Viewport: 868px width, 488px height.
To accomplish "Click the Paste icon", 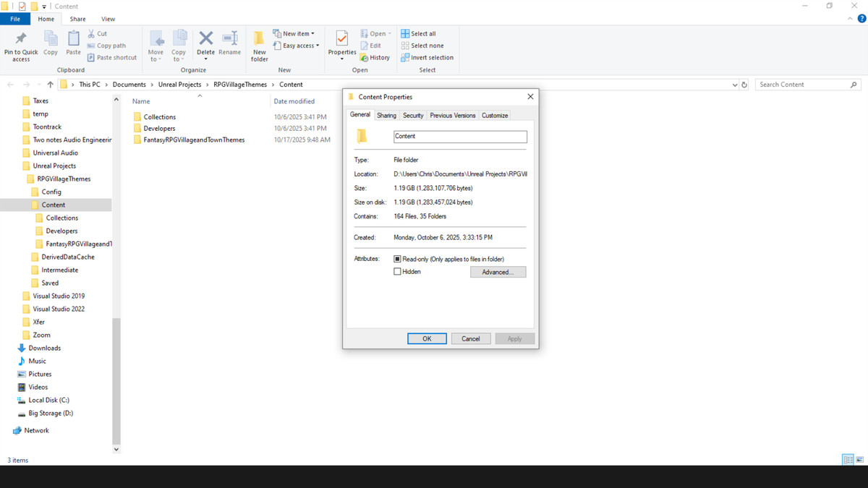I will [72, 43].
